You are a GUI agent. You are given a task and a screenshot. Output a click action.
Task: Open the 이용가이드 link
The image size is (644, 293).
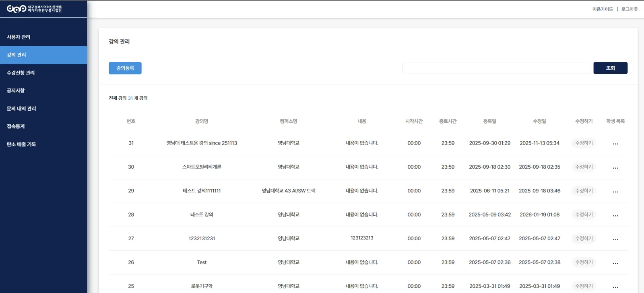coord(603,9)
